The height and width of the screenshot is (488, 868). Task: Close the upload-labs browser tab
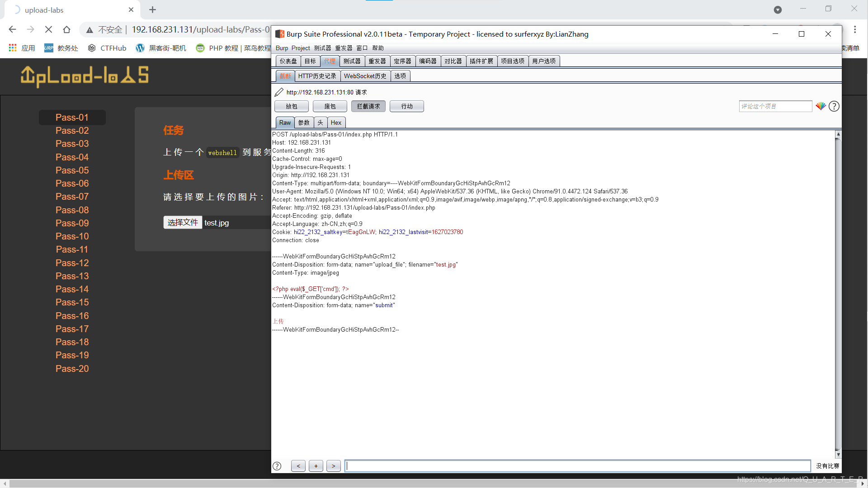coord(131,9)
